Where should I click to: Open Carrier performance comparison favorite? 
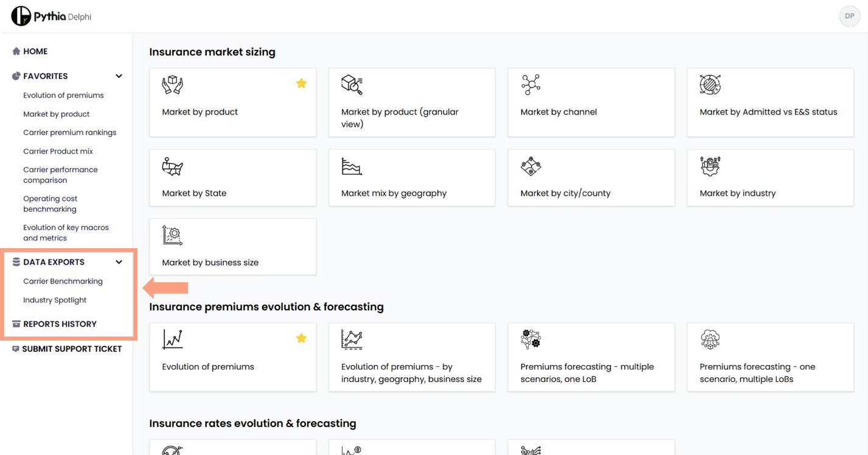60,175
